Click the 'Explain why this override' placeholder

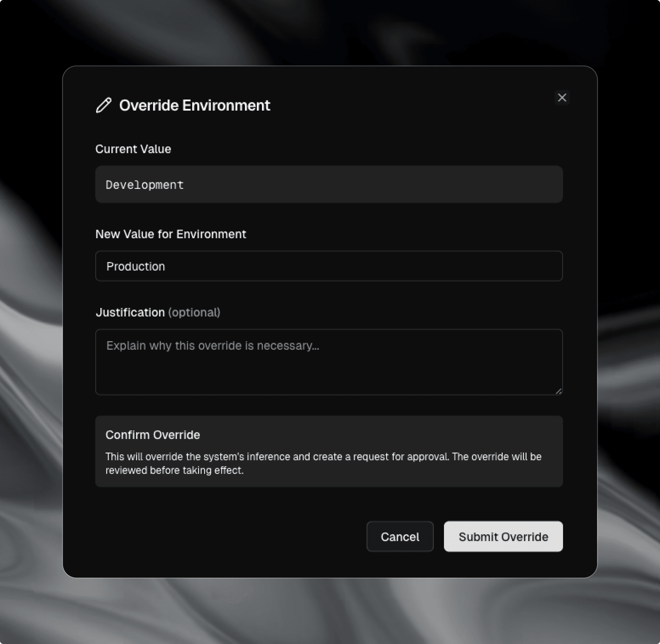click(x=212, y=345)
